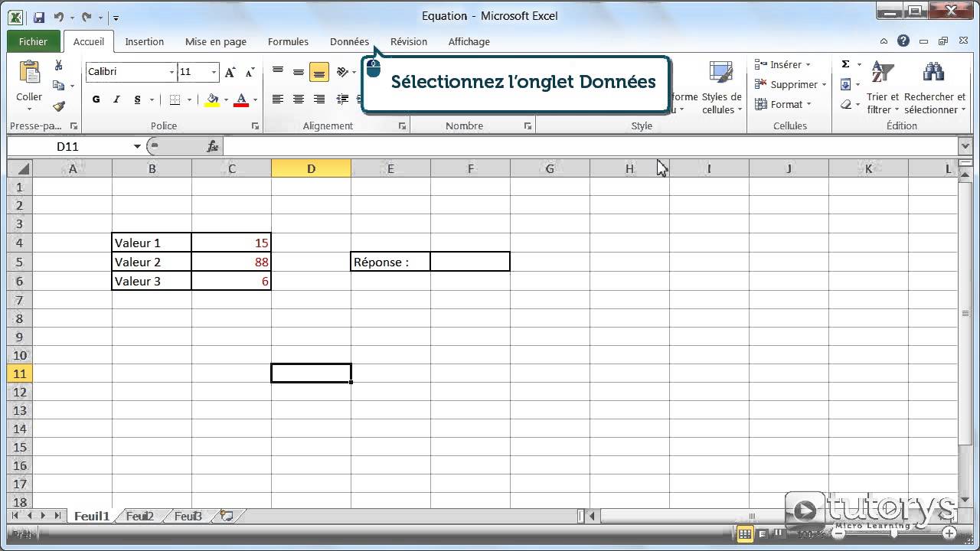
Task: Click the select-all corner button
Action: (x=20, y=168)
